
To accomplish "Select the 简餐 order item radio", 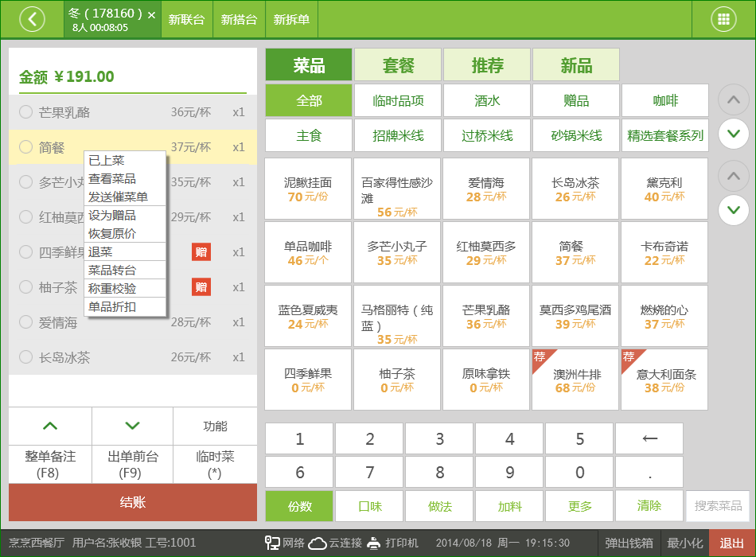I will [x=25, y=147].
